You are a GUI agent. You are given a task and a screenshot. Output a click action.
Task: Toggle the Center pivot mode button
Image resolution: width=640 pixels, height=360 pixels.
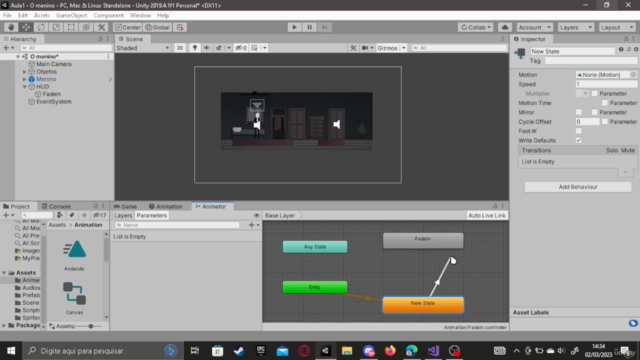128,27
